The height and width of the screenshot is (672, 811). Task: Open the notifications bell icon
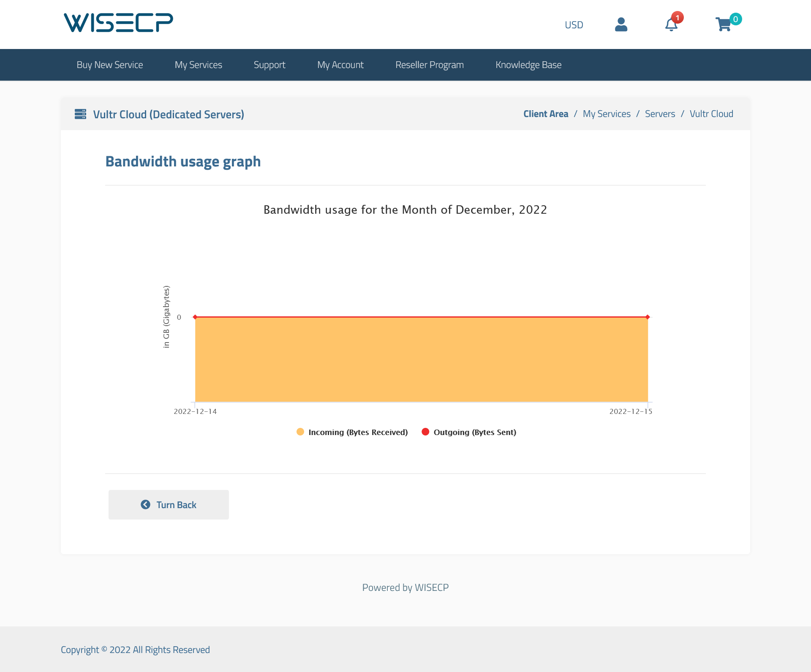click(671, 24)
